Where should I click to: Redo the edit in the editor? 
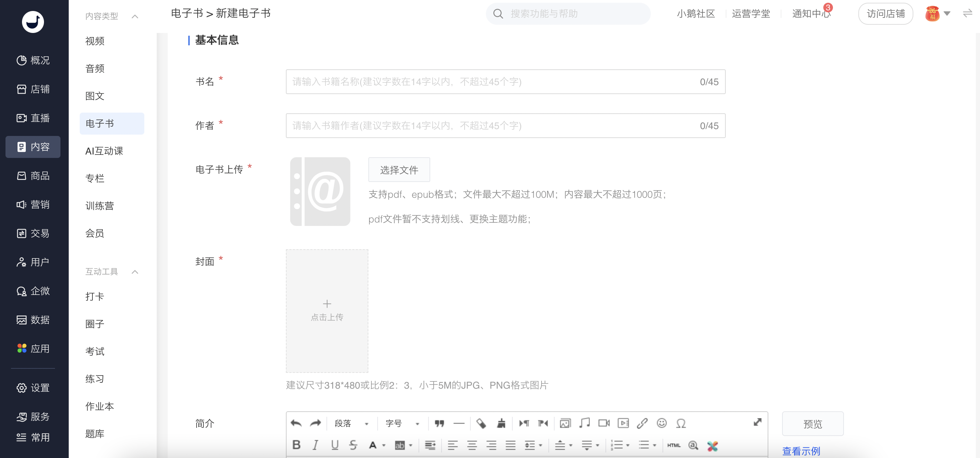pyautogui.click(x=315, y=423)
